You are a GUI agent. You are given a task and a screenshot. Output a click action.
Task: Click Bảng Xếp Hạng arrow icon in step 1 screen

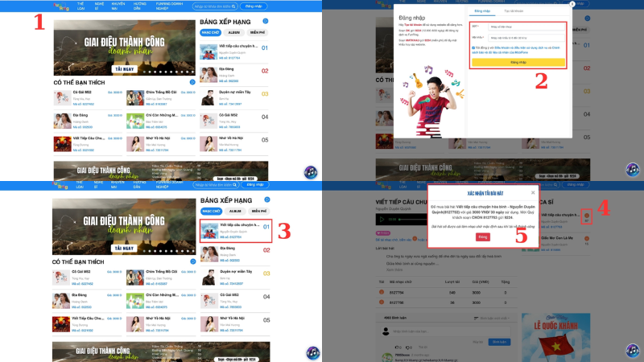[x=266, y=21]
